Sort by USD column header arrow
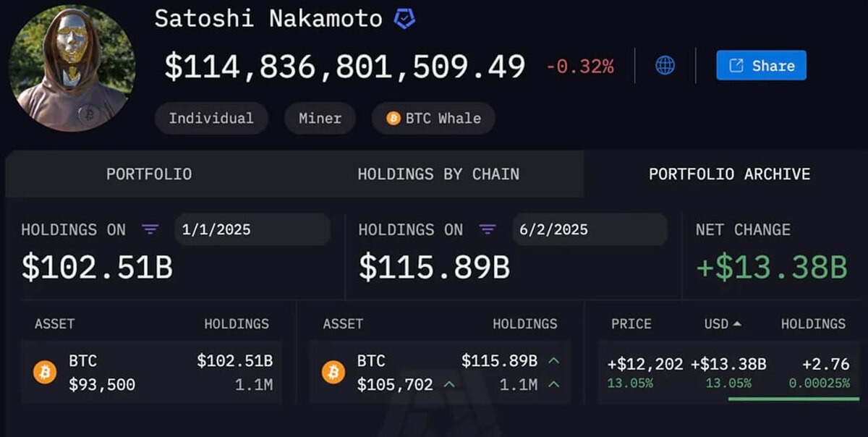 [736, 324]
